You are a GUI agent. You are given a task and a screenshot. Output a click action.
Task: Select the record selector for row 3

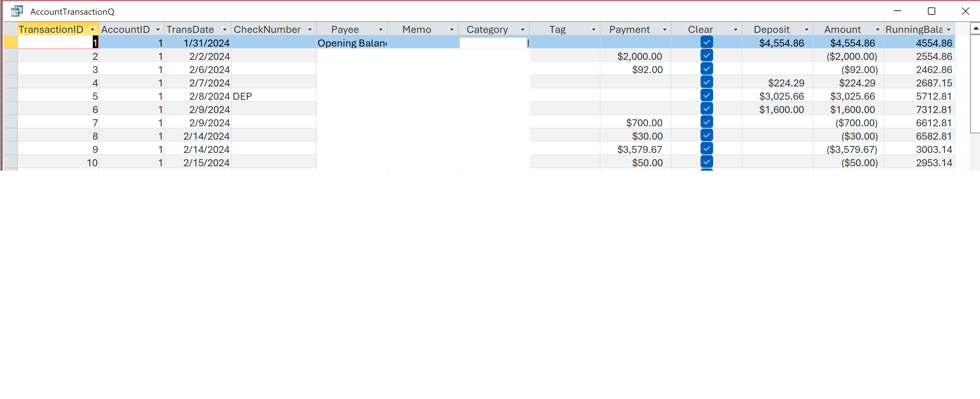point(11,69)
